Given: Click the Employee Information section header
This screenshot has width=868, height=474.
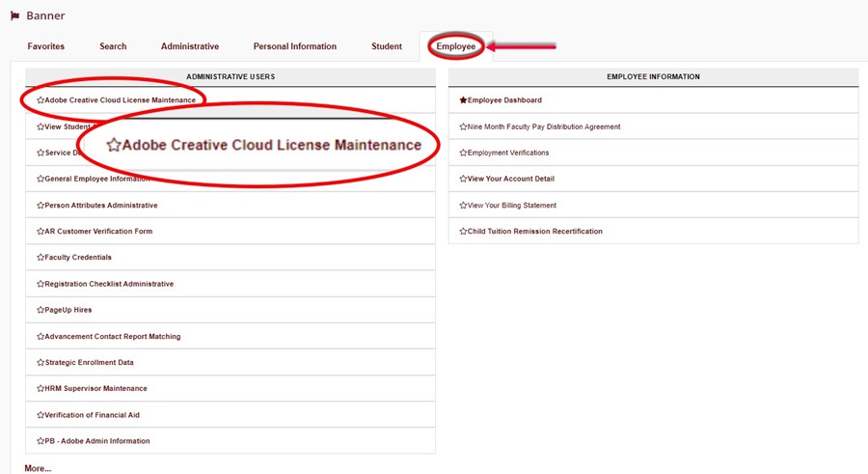Looking at the screenshot, I should click(x=653, y=77).
